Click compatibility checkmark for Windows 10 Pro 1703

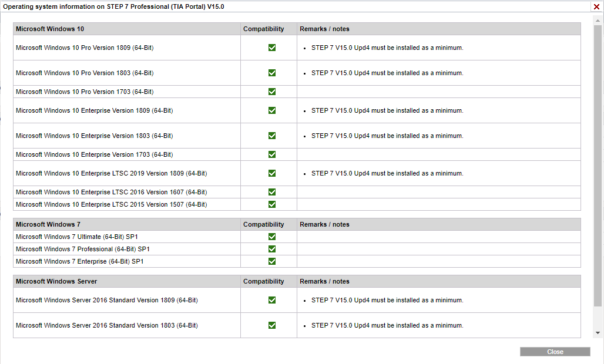(x=272, y=92)
